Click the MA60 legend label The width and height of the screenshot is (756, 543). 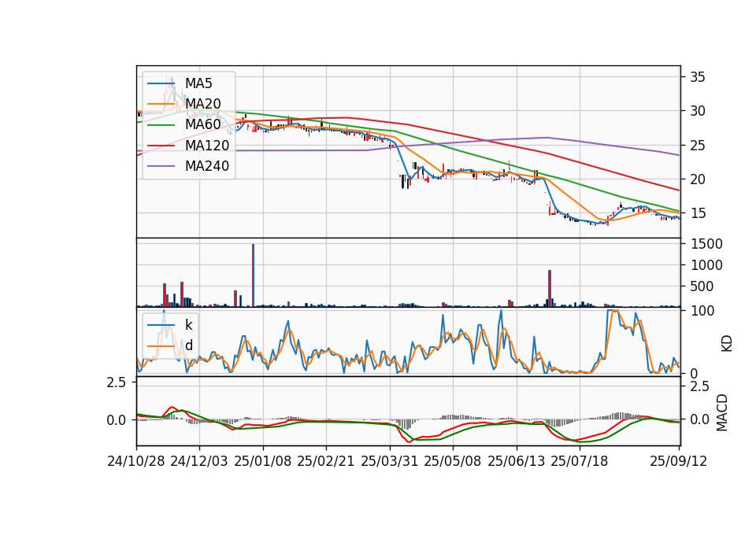click(202, 124)
